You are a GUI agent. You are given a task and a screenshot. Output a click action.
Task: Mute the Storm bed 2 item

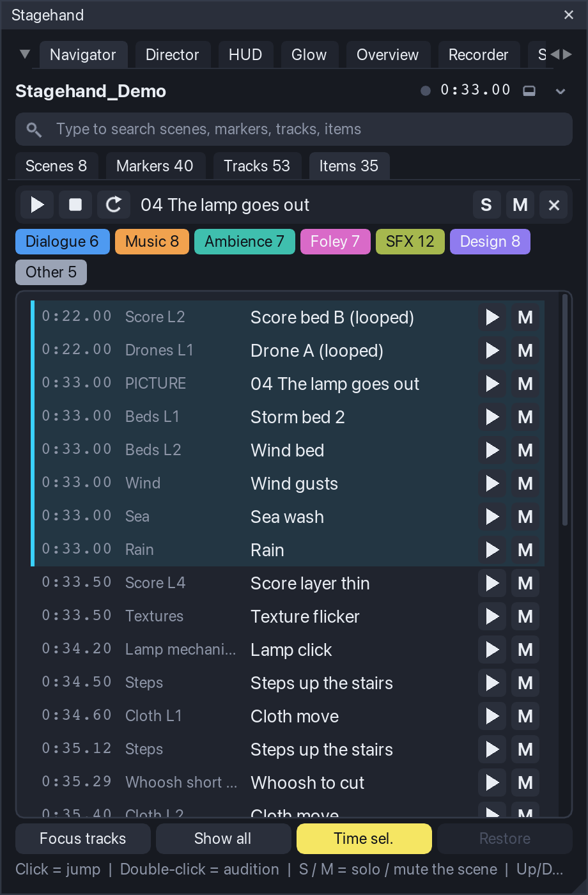click(x=525, y=417)
